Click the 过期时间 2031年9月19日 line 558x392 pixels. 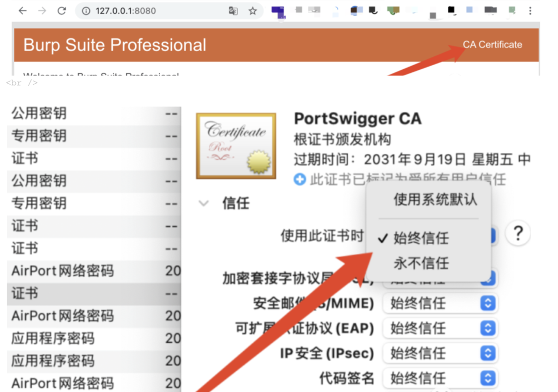click(412, 160)
